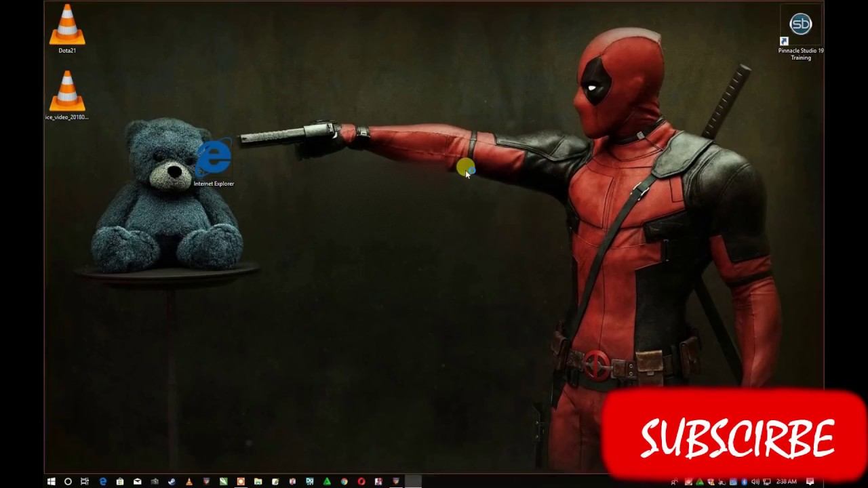The width and height of the screenshot is (868, 488).
Task: Open File Explorer from the taskbar
Action: (258, 482)
